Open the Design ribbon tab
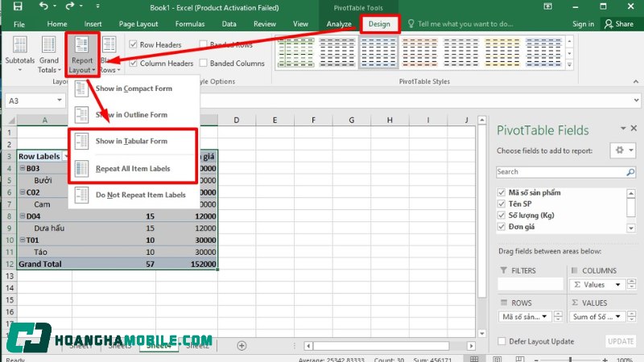Viewport: 644px width, 362px height. [x=379, y=24]
